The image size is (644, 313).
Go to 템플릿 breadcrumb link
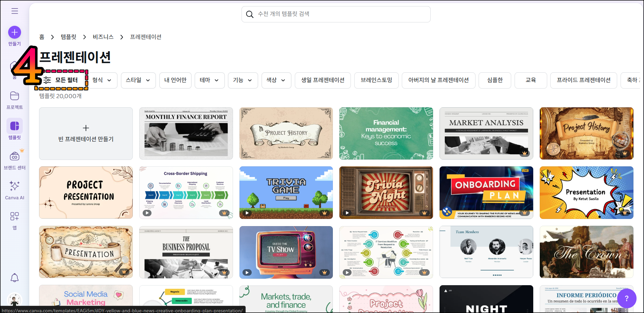point(69,37)
